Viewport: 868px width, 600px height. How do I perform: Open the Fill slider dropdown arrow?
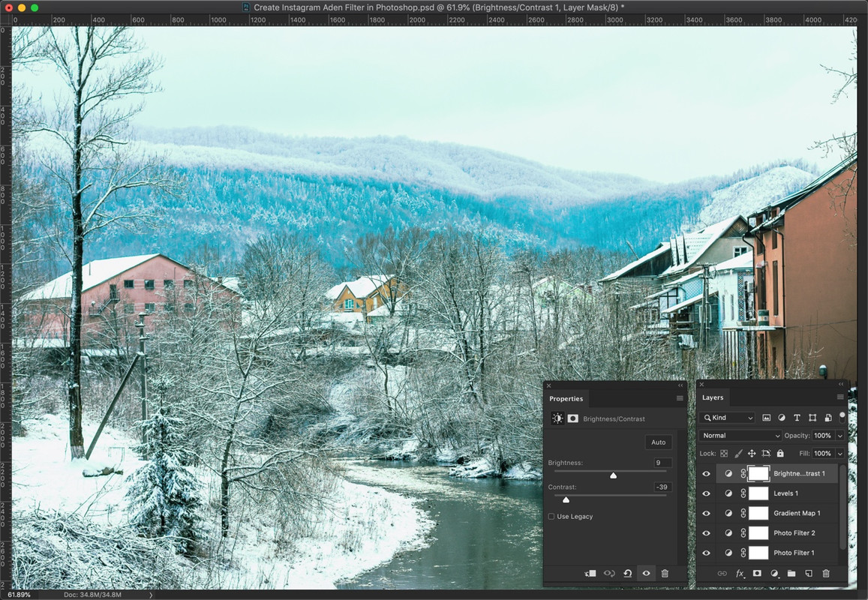coord(839,453)
